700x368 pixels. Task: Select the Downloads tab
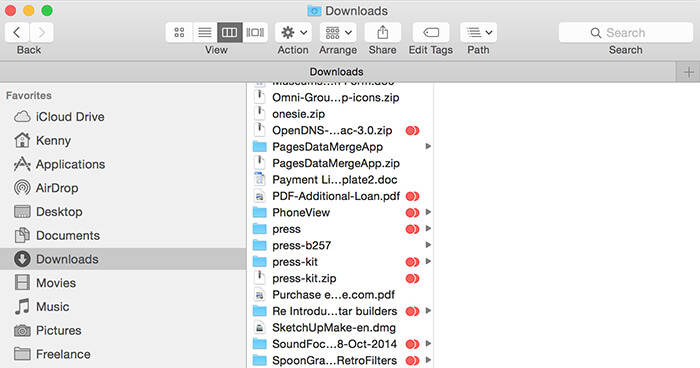tap(337, 72)
